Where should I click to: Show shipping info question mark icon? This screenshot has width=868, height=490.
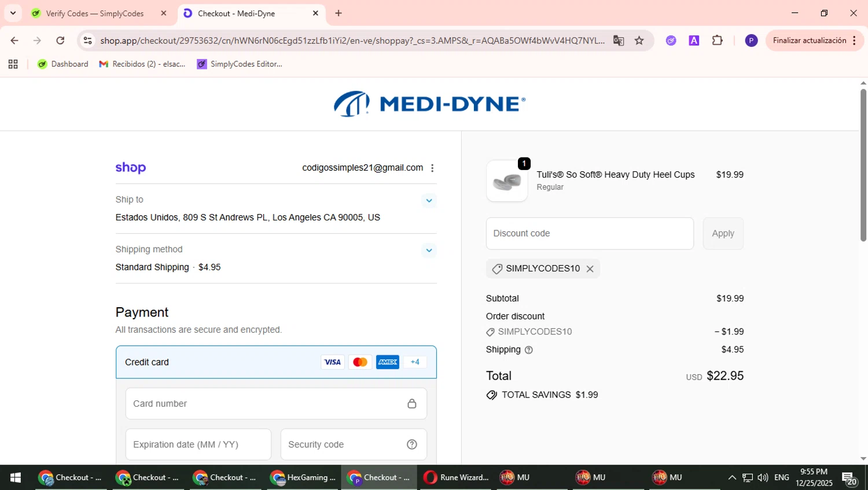(x=528, y=350)
